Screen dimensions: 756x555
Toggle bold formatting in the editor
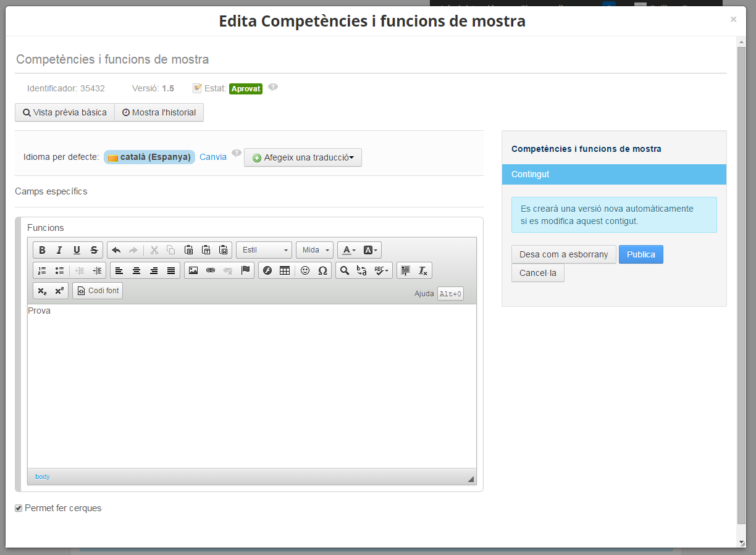pyautogui.click(x=42, y=250)
